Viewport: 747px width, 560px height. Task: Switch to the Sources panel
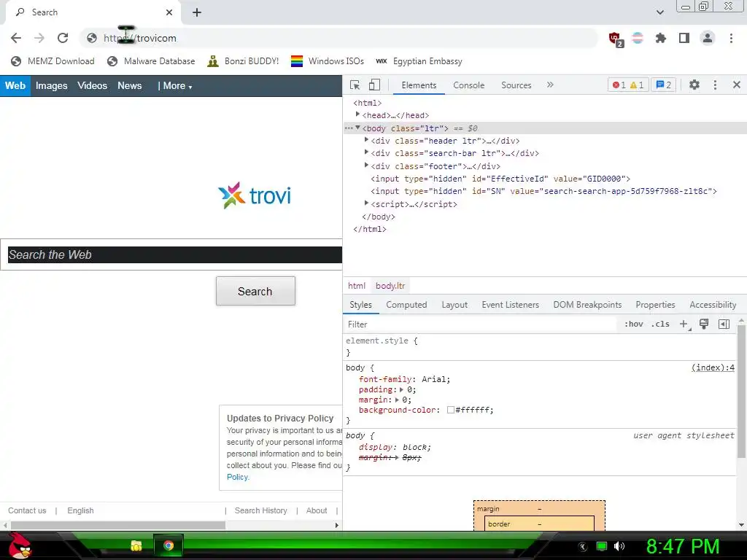tap(516, 85)
